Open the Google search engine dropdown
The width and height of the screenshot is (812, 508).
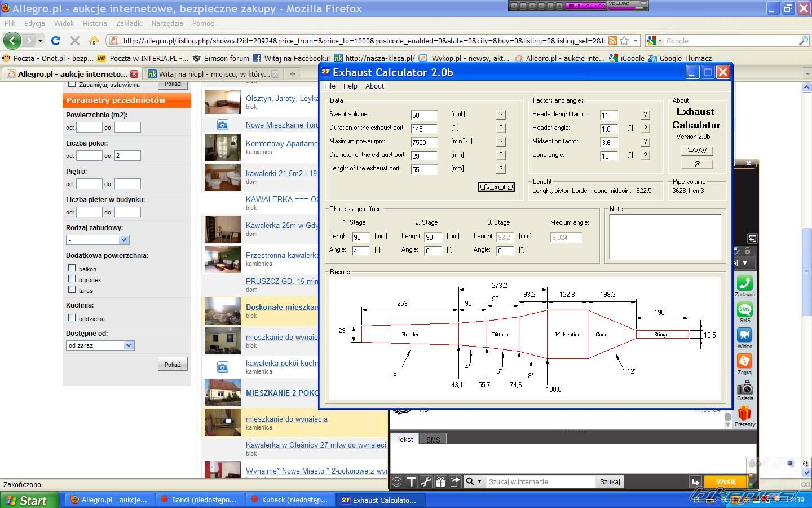tap(654, 41)
